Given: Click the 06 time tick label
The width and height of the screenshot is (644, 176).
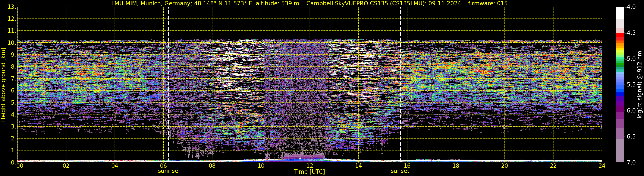Looking at the screenshot, I should pyautogui.click(x=163, y=166).
